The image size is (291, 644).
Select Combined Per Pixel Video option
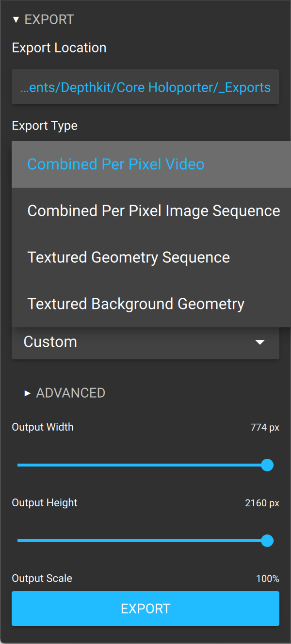[116, 164]
